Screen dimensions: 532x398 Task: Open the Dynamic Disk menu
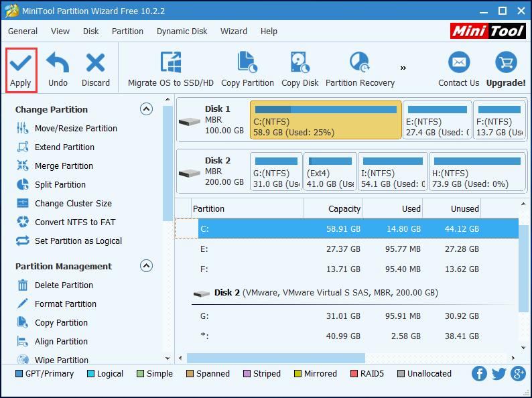pyautogui.click(x=182, y=31)
